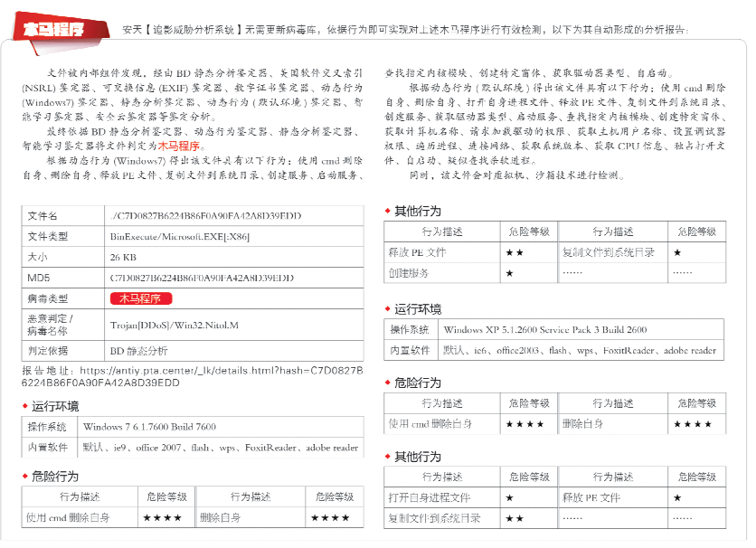Click the 恶意判定 / 病毒名称 label cell
Screen dimensions: 756x548
pos(63,325)
